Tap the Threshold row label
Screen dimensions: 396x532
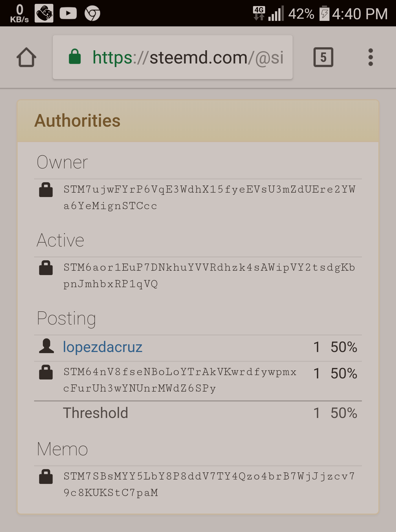pos(95,413)
